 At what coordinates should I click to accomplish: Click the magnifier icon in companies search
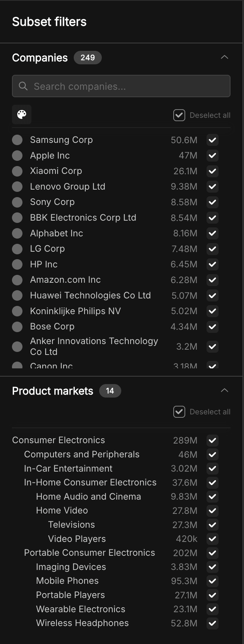pos(23,86)
